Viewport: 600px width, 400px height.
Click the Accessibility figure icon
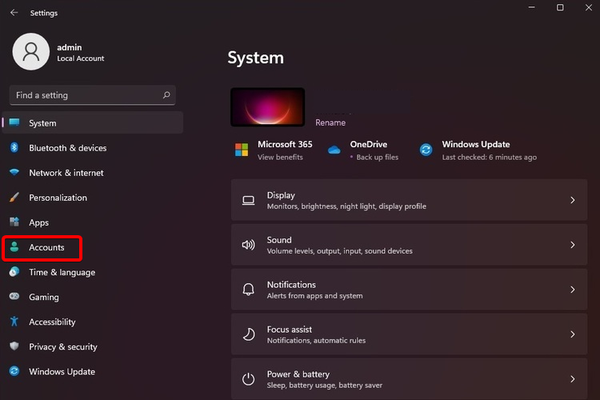pos(14,322)
